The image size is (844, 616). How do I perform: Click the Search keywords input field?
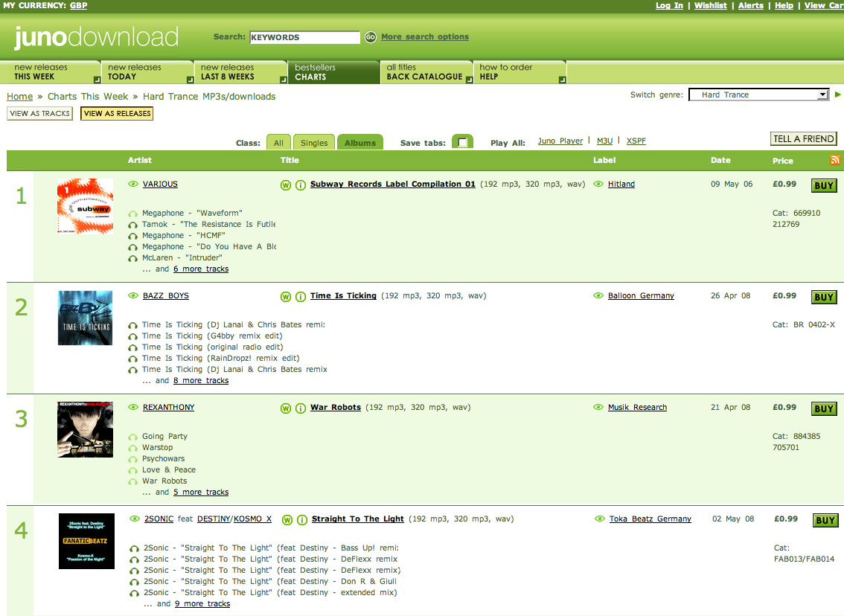(x=304, y=37)
